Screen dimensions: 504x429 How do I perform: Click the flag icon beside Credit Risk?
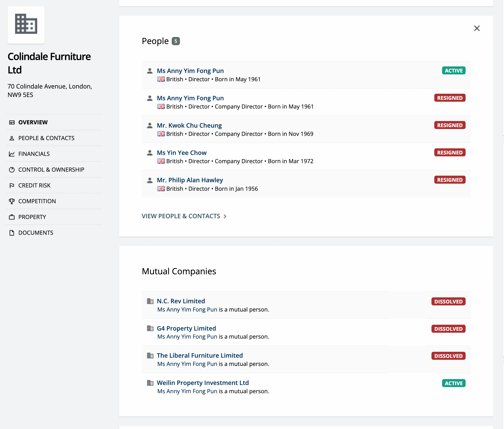click(12, 186)
